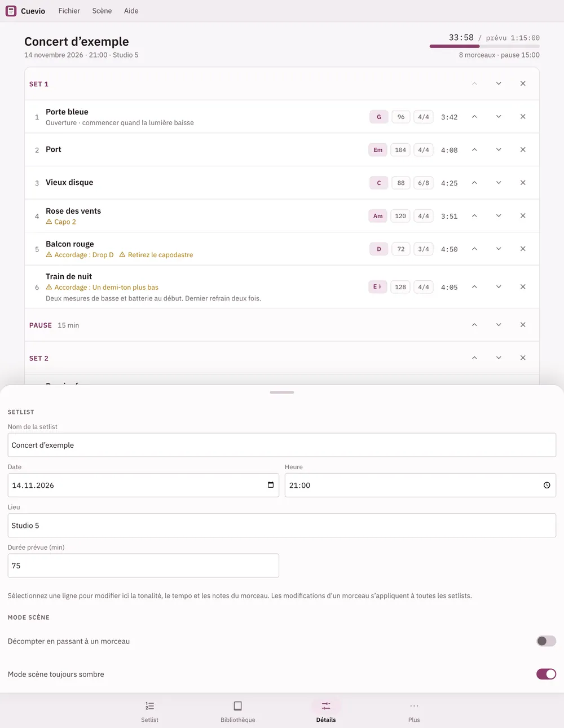Edit the Nom de la setlist field
Screen dimensions: 564x728
click(x=282, y=445)
